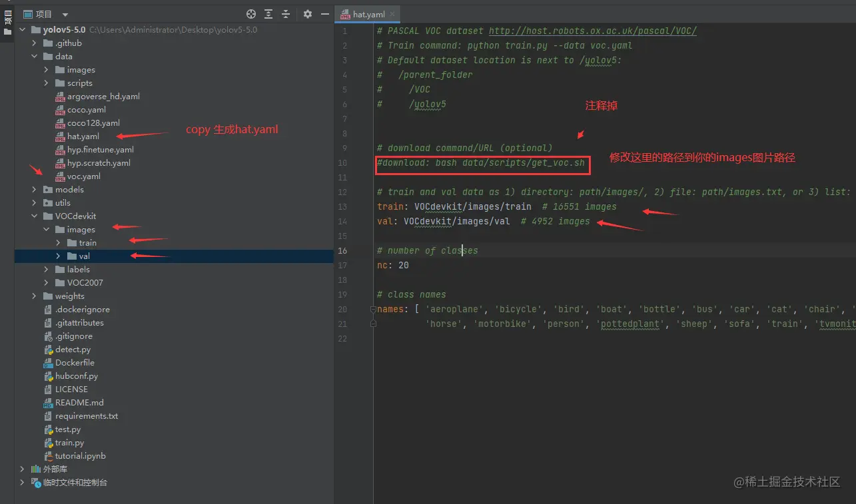
Task: Click the hubconf.py Python file icon
Action: 48,376
